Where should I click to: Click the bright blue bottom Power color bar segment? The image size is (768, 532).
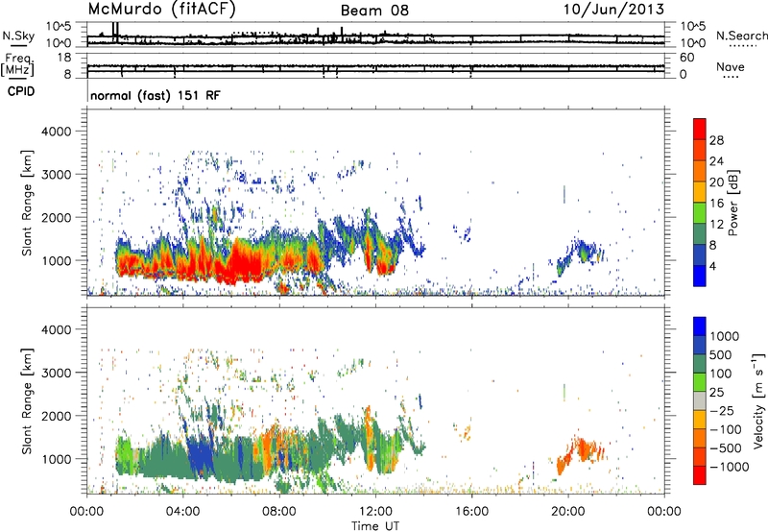pos(700,277)
